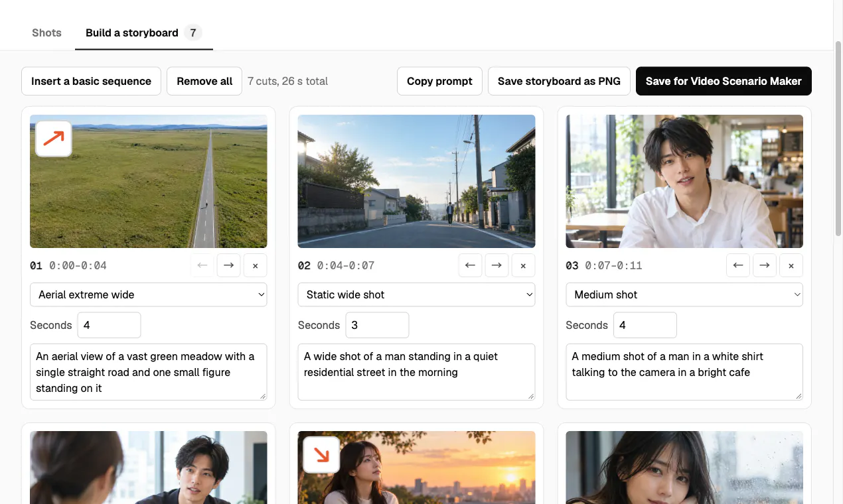Click the page vertical scrollbar
This screenshot has height=504, width=843.
[x=838, y=139]
